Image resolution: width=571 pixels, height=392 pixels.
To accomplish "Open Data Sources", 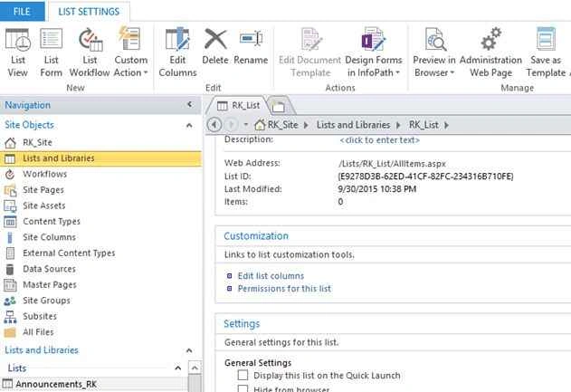I will point(49,269).
